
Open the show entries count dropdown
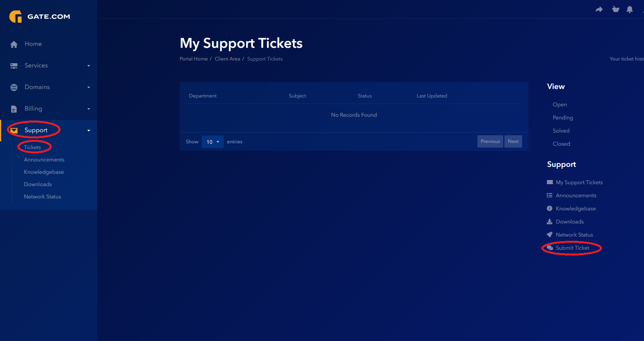pyautogui.click(x=212, y=142)
